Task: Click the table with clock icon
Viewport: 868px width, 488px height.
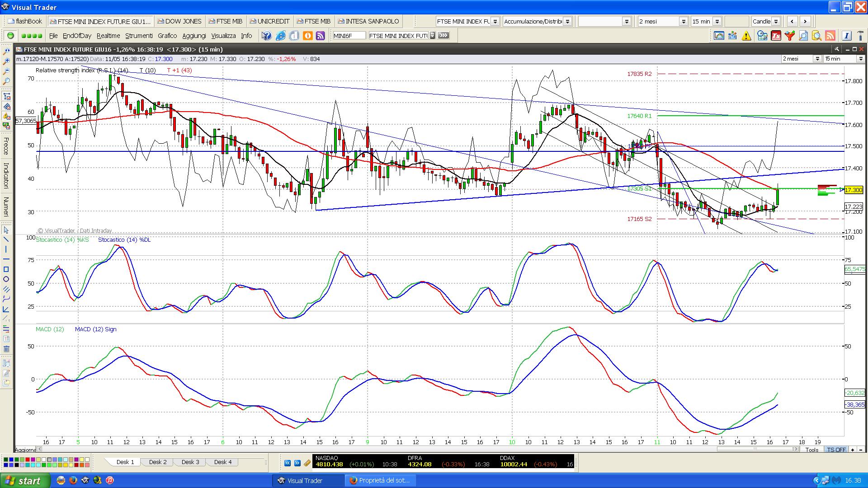Action: click(x=763, y=36)
